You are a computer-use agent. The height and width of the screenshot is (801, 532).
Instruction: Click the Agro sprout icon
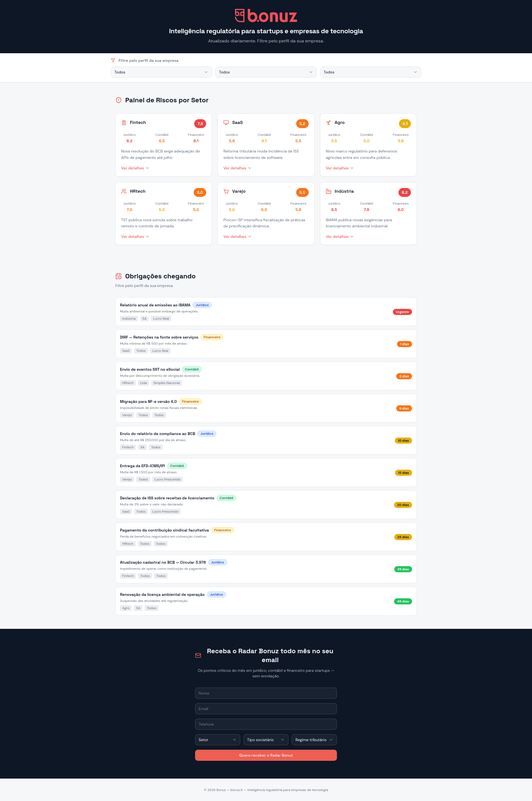pos(328,123)
